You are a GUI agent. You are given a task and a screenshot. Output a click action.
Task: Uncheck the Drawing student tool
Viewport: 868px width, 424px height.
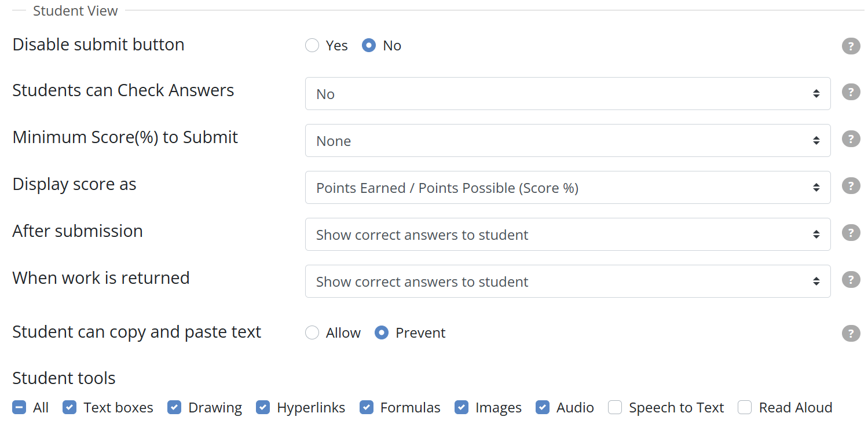pos(174,408)
